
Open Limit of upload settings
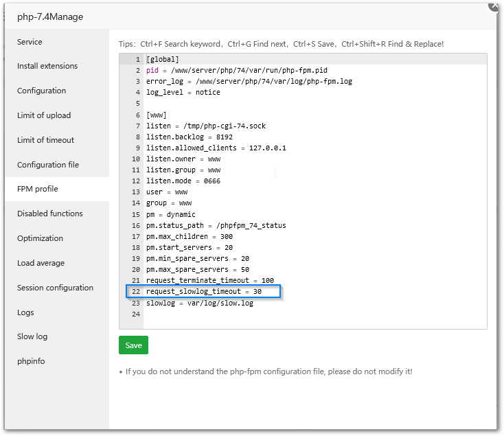tap(44, 115)
